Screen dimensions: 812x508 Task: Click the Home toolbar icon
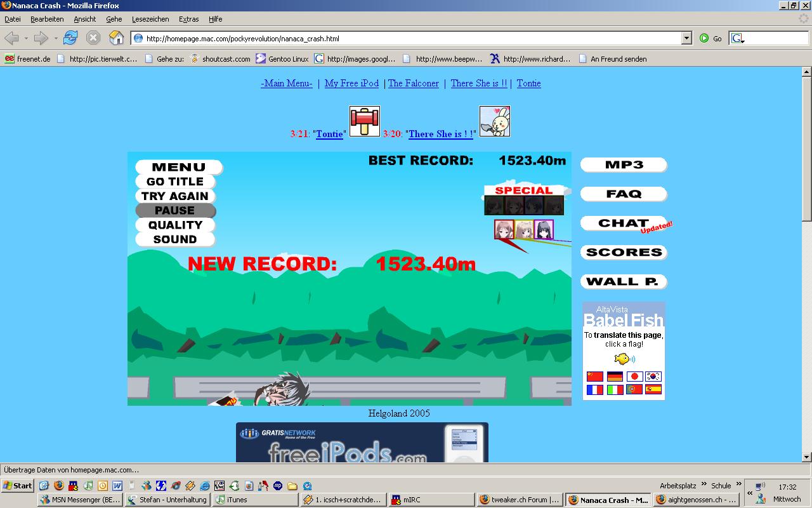tap(116, 38)
